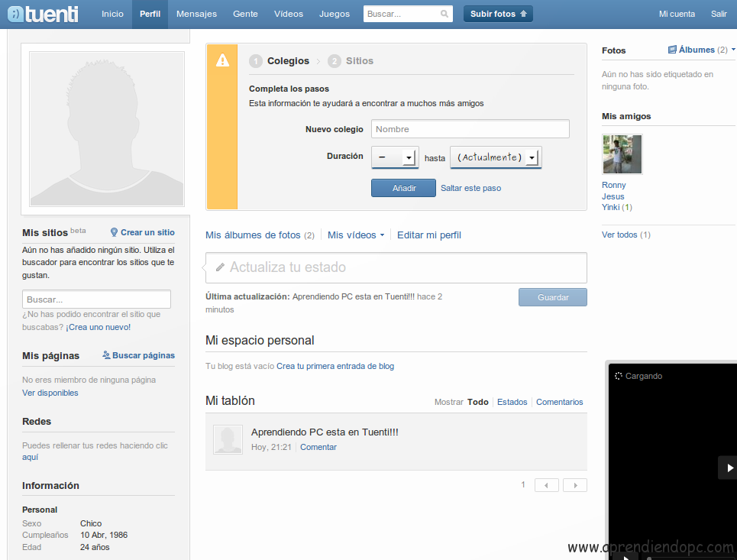Open the Mensajes tab
This screenshot has height=560, width=737.
196,14
